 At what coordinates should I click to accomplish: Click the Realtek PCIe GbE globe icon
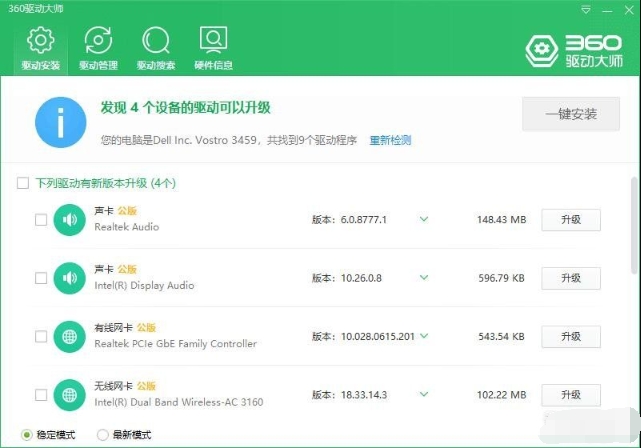click(69, 337)
